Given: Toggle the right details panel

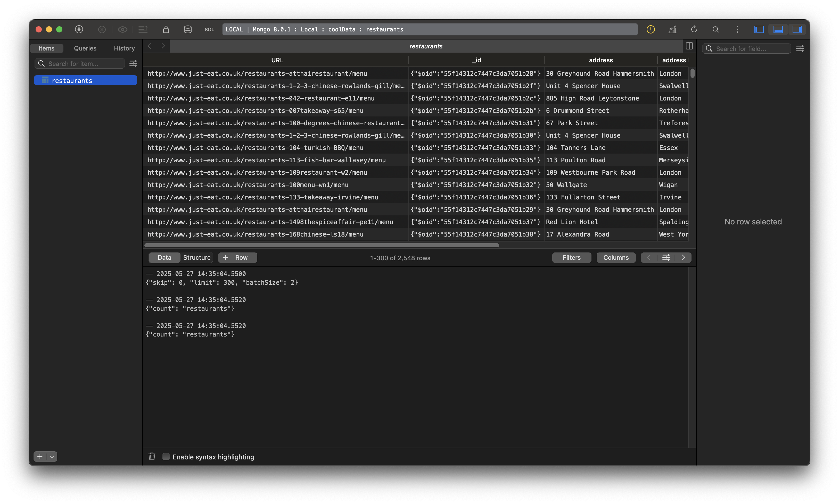Looking at the screenshot, I should (x=797, y=30).
